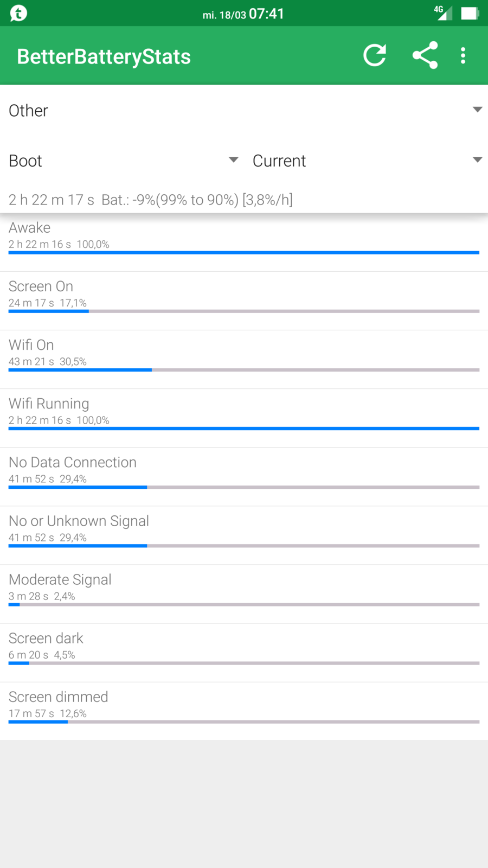Screen dimensions: 488x868
Task: Open the three-dot overflow menu
Action: pyautogui.click(x=463, y=55)
